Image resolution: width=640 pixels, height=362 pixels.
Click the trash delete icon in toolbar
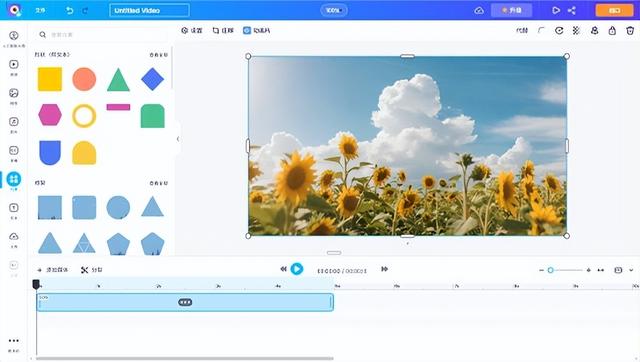[630, 30]
